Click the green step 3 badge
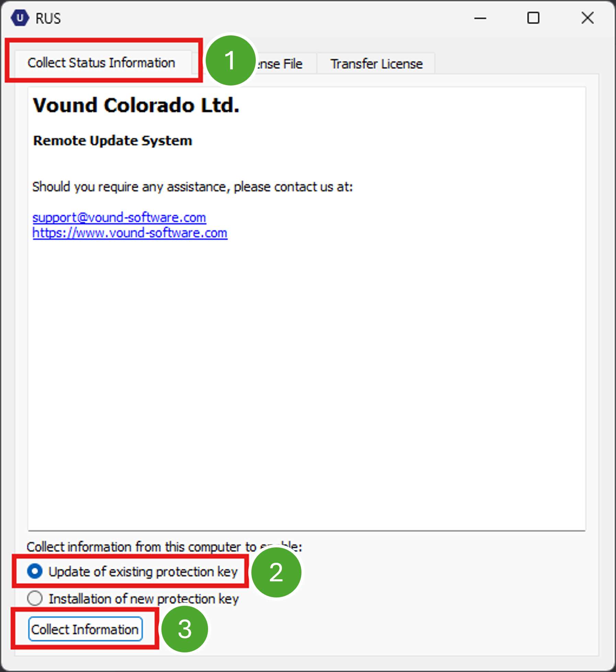This screenshot has width=616, height=672. pyautogui.click(x=185, y=629)
